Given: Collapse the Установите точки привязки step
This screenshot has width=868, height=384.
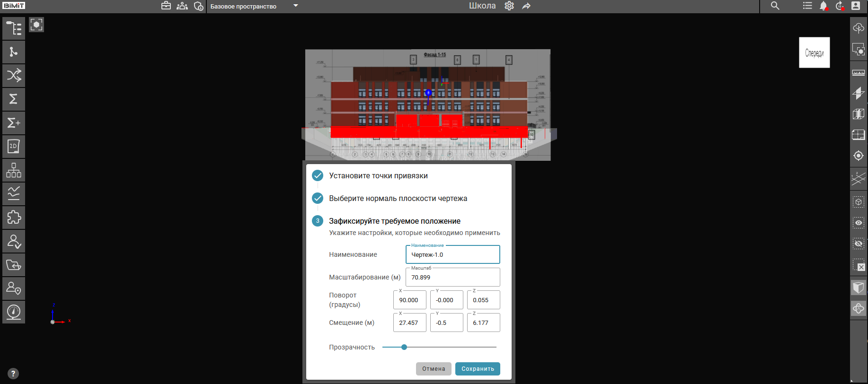Looking at the screenshot, I should point(378,176).
